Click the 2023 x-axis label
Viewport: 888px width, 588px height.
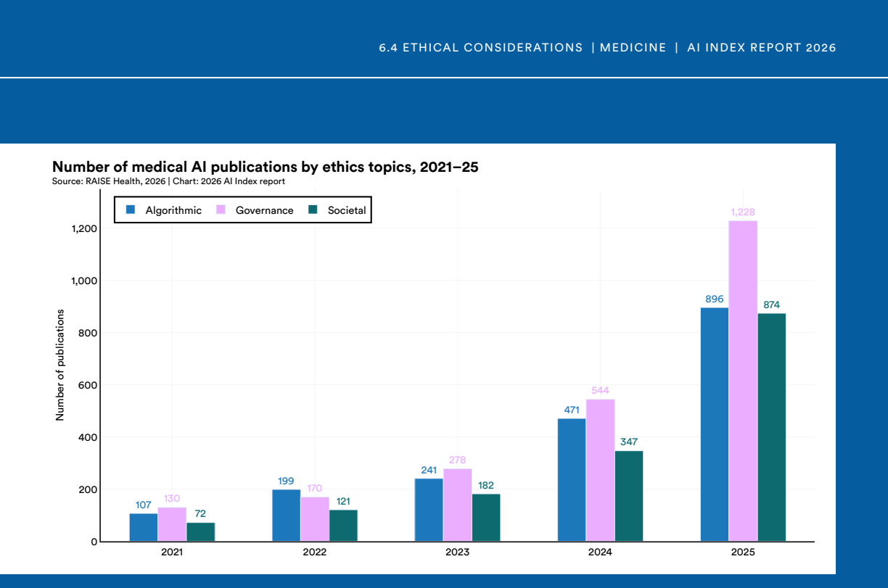[x=457, y=552]
